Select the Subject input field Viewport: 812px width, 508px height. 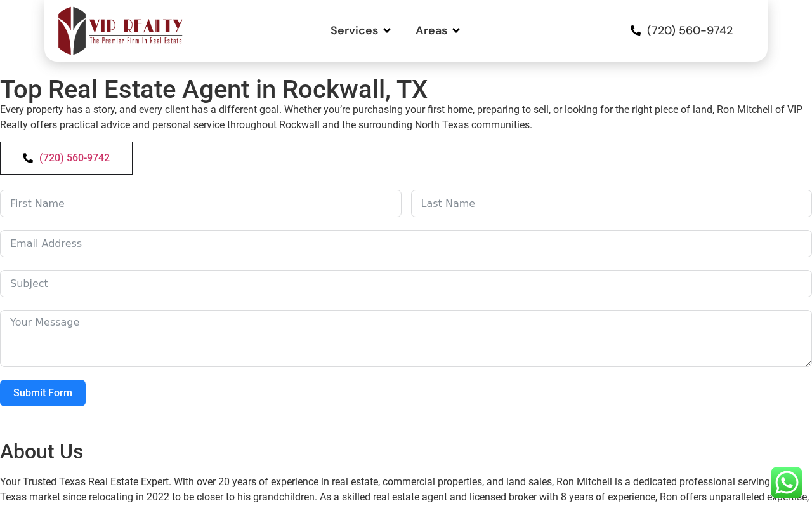coord(406,284)
